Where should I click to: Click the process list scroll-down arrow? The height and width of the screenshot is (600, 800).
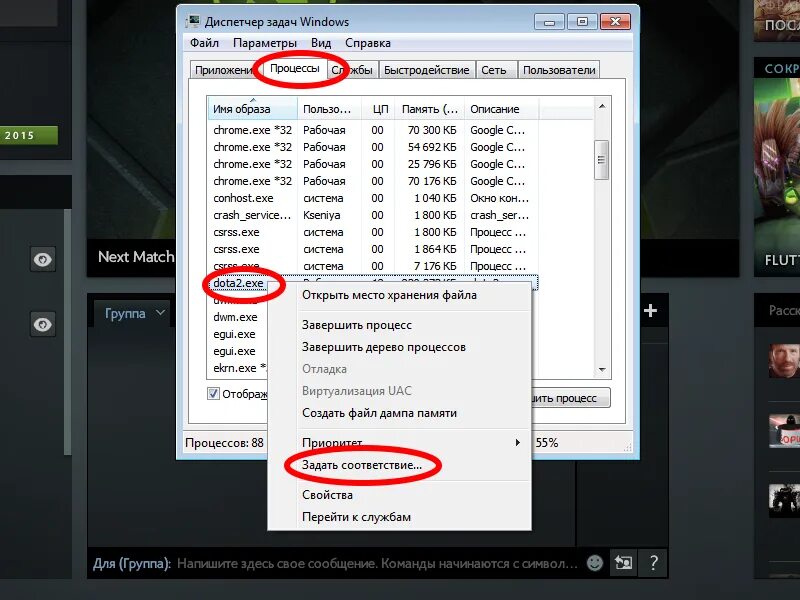click(602, 369)
